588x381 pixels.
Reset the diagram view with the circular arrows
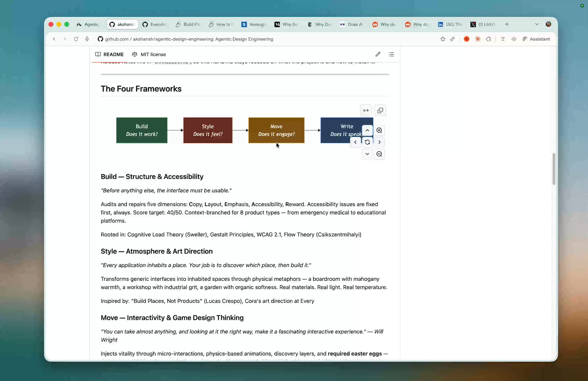pos(367,142)
